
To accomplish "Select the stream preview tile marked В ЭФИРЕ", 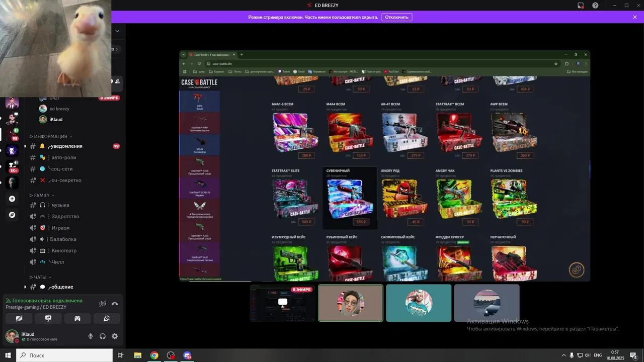I will coord(282,303).
